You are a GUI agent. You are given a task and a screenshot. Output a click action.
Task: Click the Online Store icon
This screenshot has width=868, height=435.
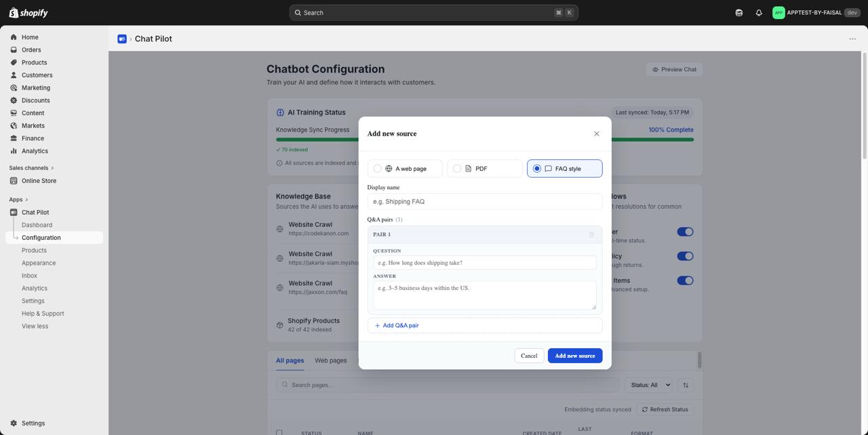[x=14, y=181]
